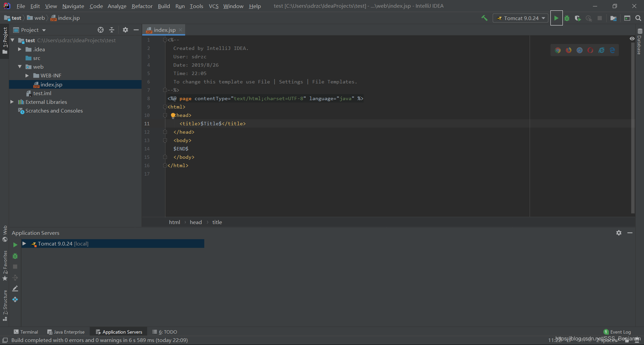Toggle Application Servers tool window tab
This screenshot has width=644, height=345.
[x=119, y=332]
